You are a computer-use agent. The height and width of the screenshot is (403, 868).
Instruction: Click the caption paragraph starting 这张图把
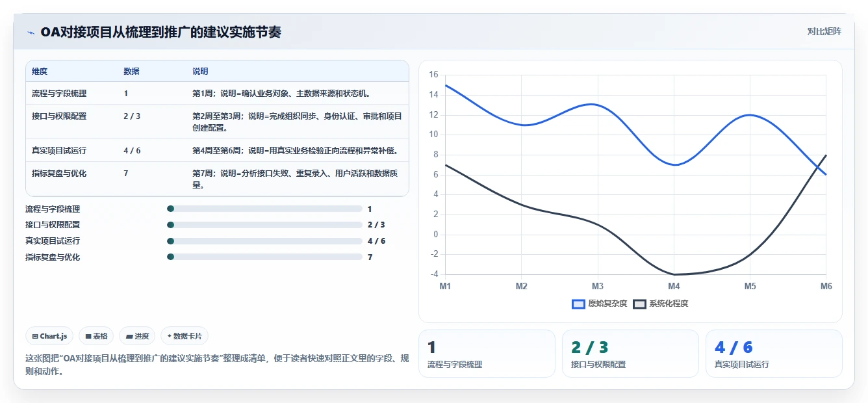pyautogui.click(x=216, y=365)
